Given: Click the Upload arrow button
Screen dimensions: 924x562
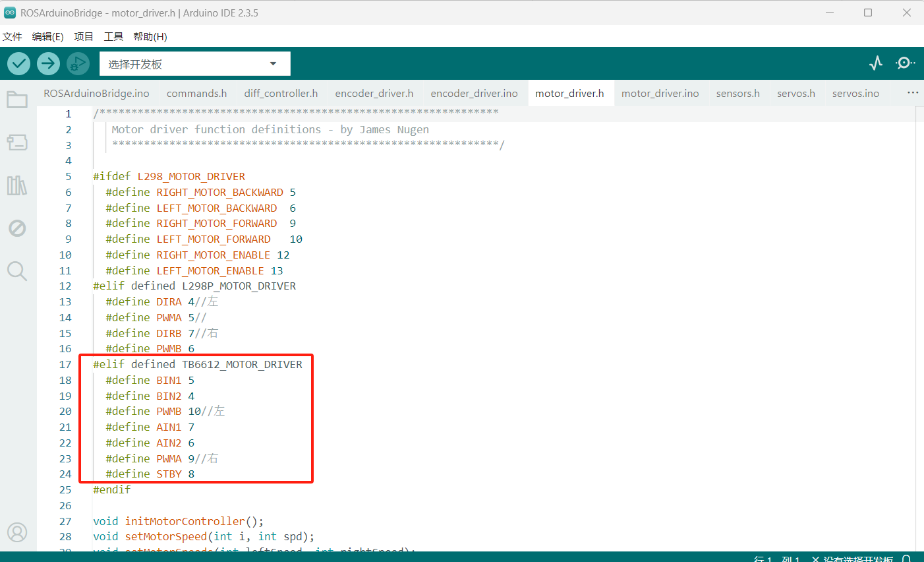Looking at the screenshot, I should pyautogui.click(x=48, y=64).
